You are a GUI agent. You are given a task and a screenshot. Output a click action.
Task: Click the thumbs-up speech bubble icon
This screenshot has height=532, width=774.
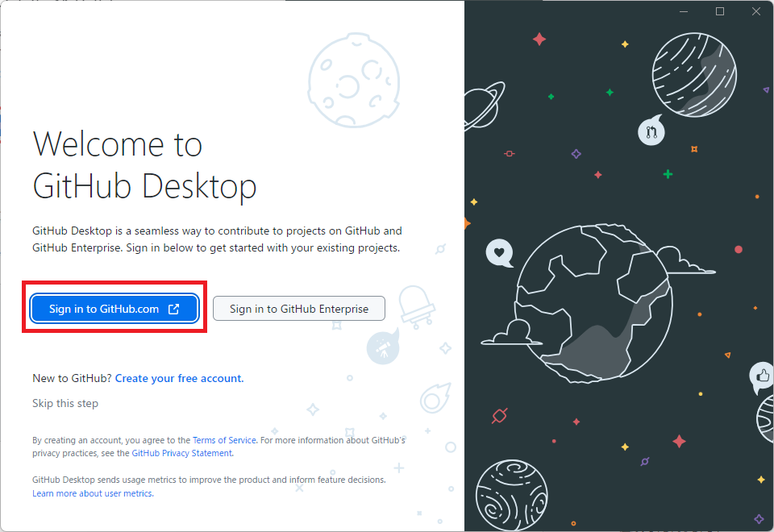(x=762, y=377)
